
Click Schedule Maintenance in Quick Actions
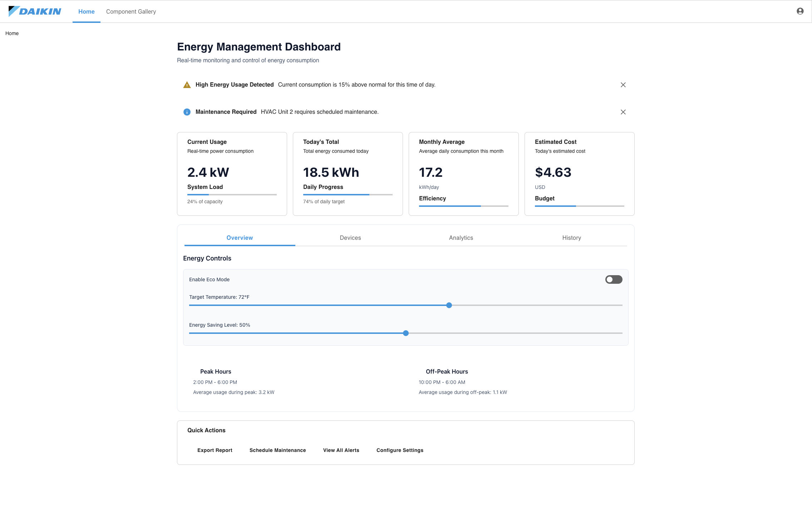point(278,450)
